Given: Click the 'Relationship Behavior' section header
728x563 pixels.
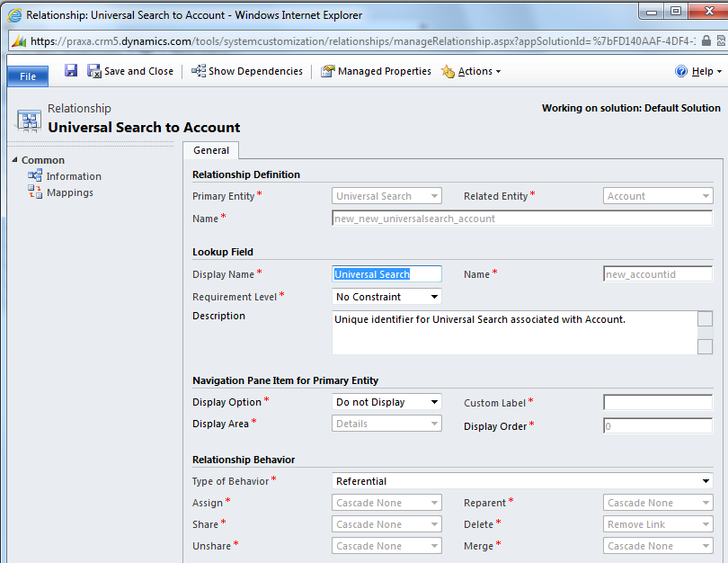Looking at the screenshot, I should (244, 460).
